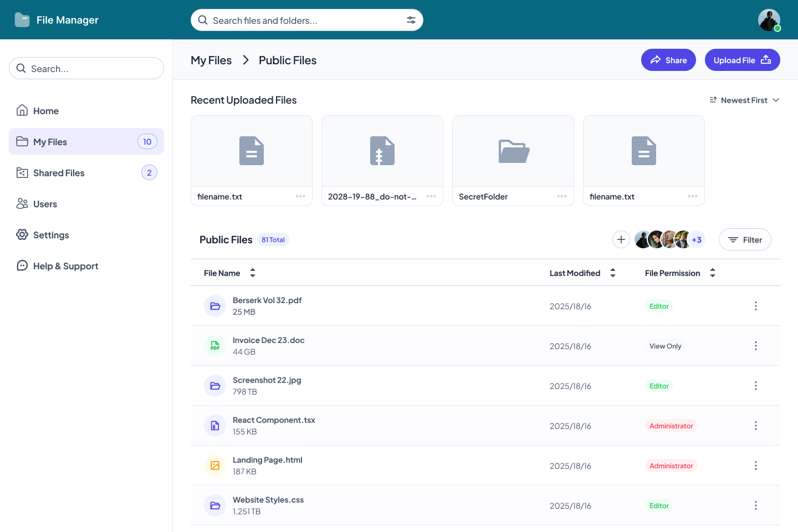
Task: Open three-dot menu for Berserk Vol 32.pdf
Action: pos(755,305)
